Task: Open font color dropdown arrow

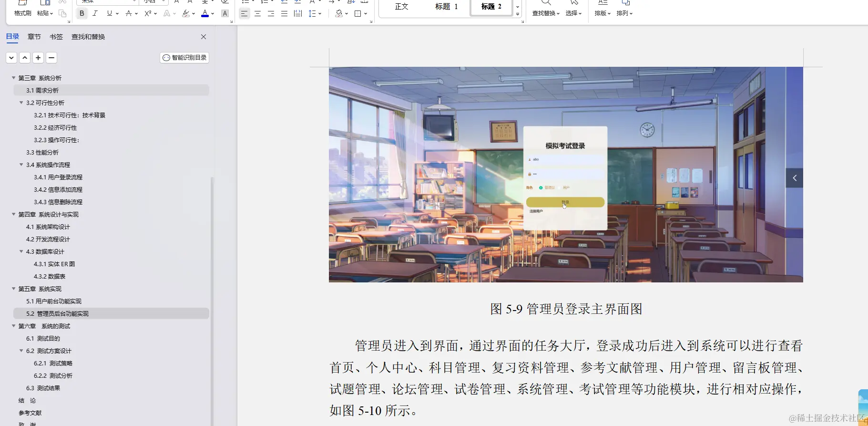Action: [213, 13]
